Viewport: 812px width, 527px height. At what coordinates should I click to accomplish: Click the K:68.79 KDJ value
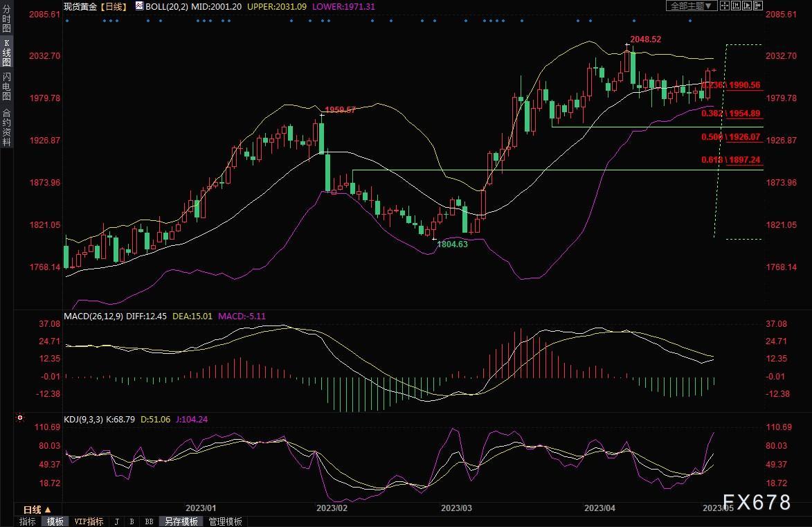120,419
